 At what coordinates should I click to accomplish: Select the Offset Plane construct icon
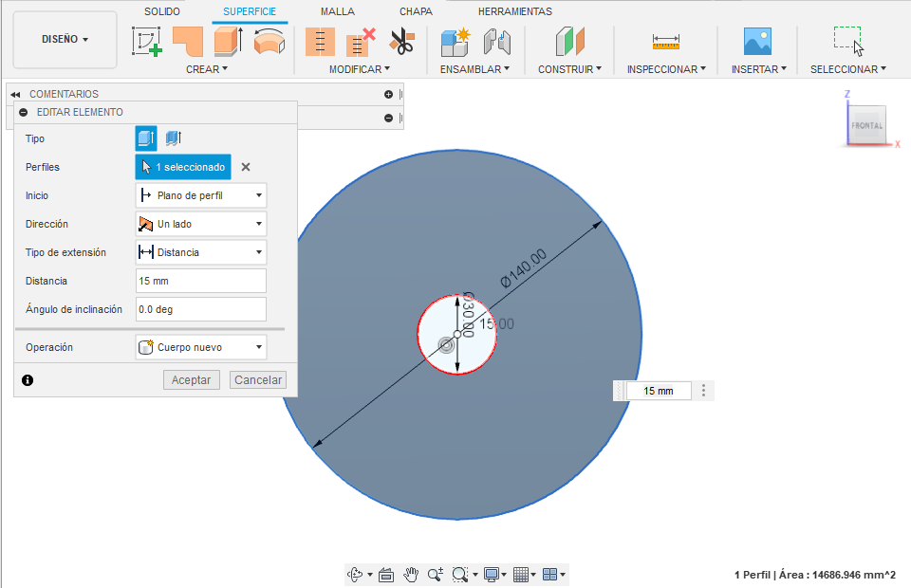click(569, 41)
